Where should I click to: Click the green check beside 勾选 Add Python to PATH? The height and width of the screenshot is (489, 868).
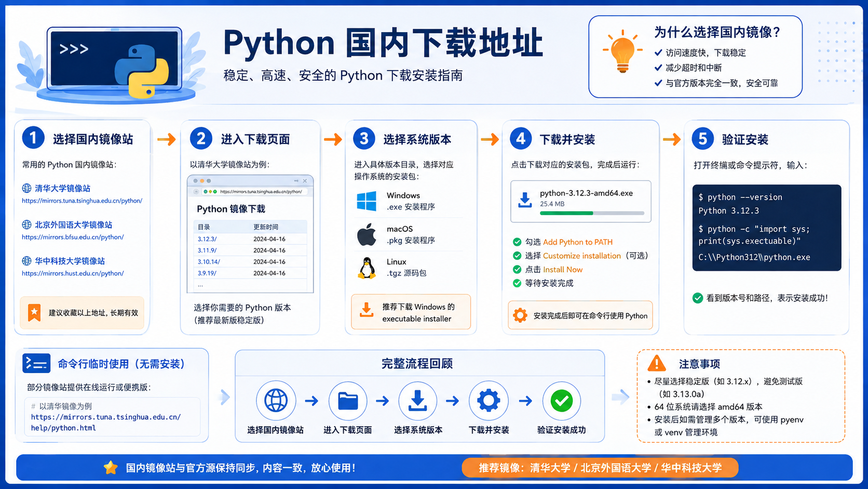(517, 242)
